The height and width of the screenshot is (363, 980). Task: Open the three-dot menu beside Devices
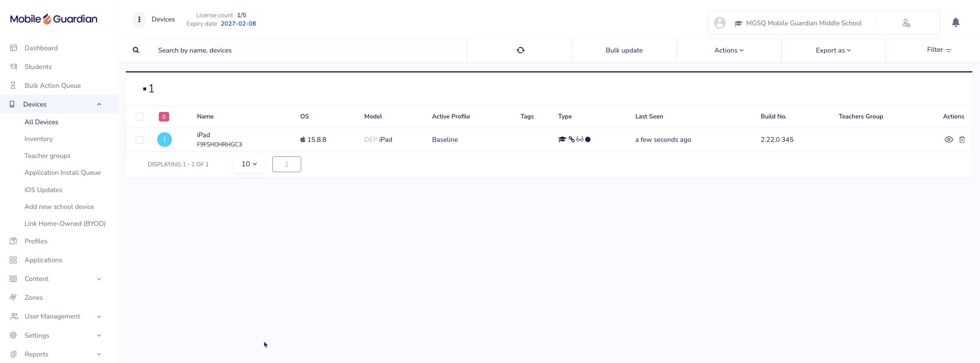pyautogui.click(x=139, y=20)
